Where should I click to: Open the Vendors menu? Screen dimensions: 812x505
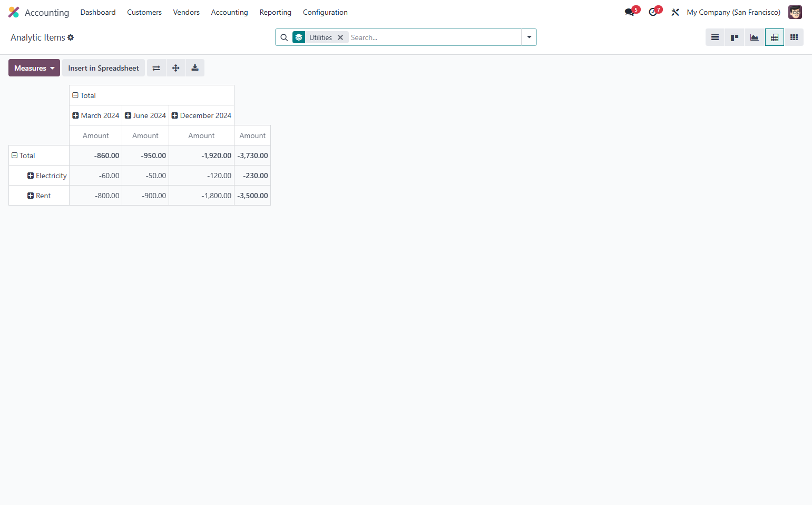tap(187, 12)
